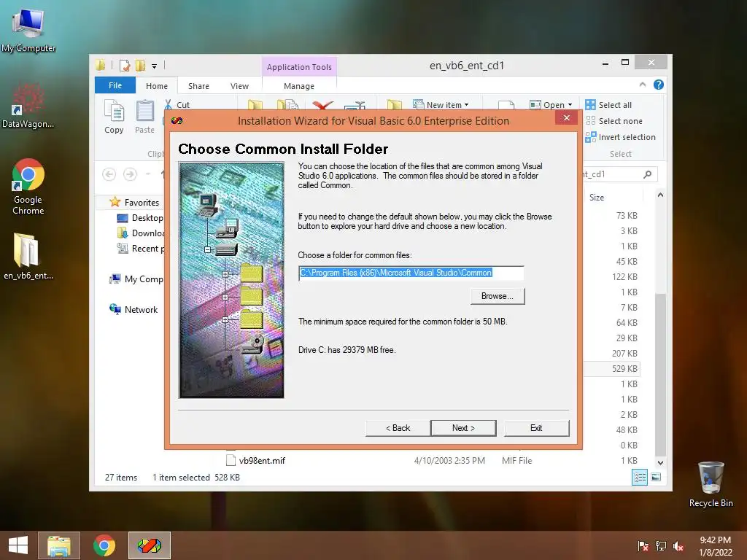Click Invert selection in the ribbon
Image resolution: width=747 pixels, height=560 pixels.
[x=620, y=137]
